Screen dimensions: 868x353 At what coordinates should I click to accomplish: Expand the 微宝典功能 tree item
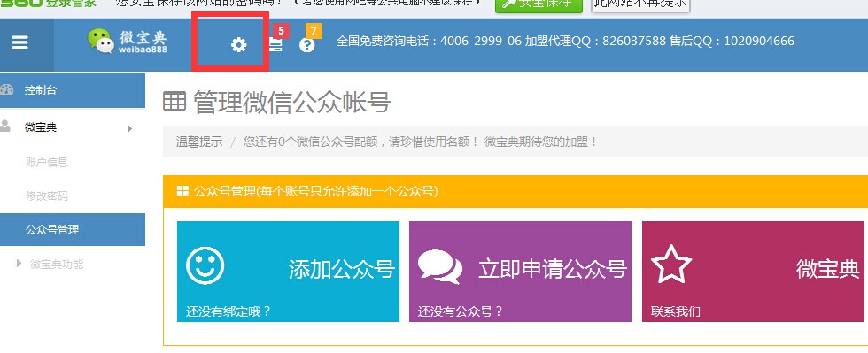19,264
